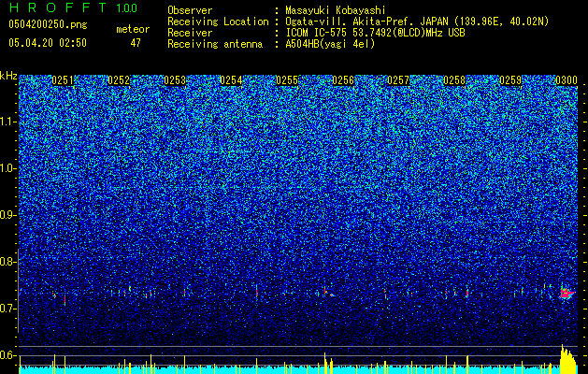Select the Ogata-vill. Akita-Pref. JAPAN location text
Image resolution: width=588 pixels, height=374 pixels.
tap(417, 22)
